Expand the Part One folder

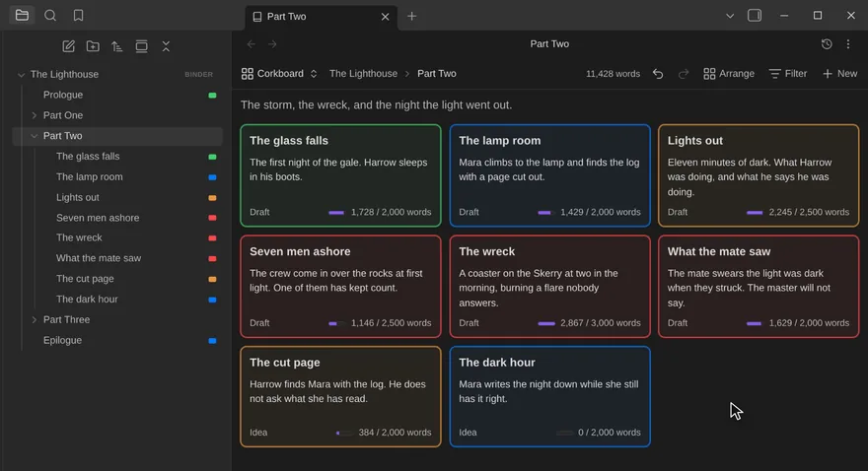click(35, 115)
